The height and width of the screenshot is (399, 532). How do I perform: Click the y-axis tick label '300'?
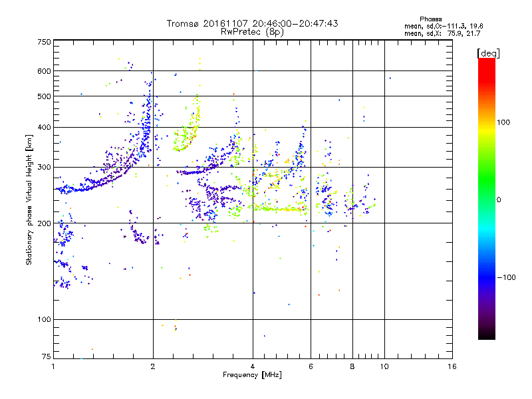pos(44,168)
